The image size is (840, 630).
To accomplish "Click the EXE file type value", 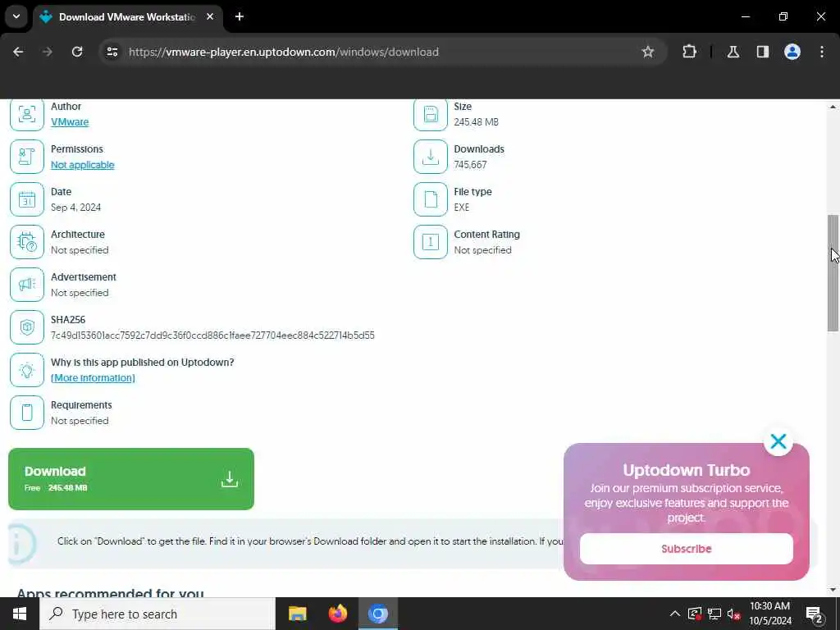I will (461, 208).
